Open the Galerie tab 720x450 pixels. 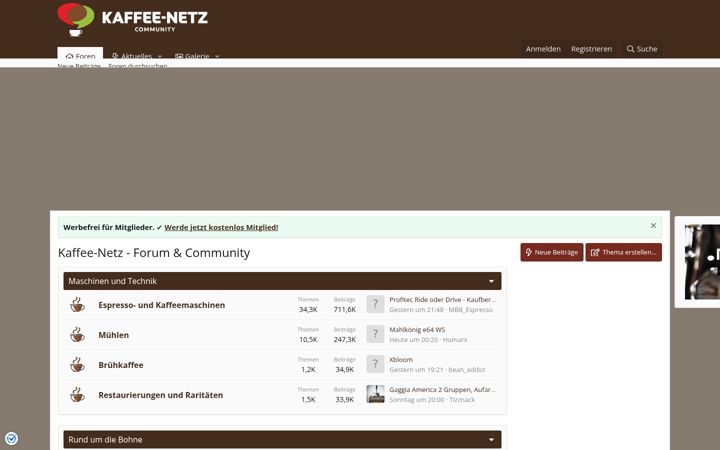(x=192, y=55)
